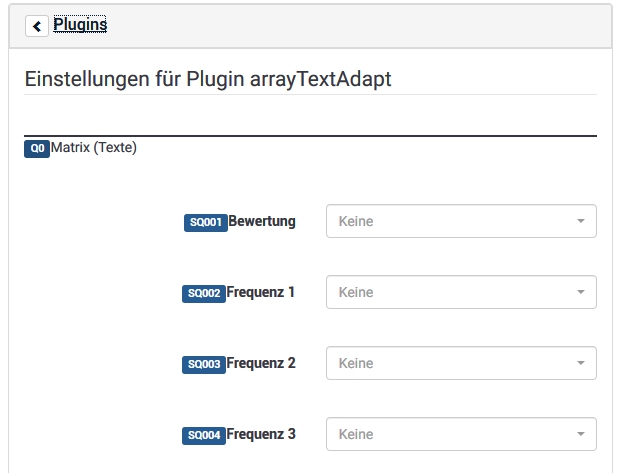Click the arrow on the Frequenz 3 select

[581, 435]
